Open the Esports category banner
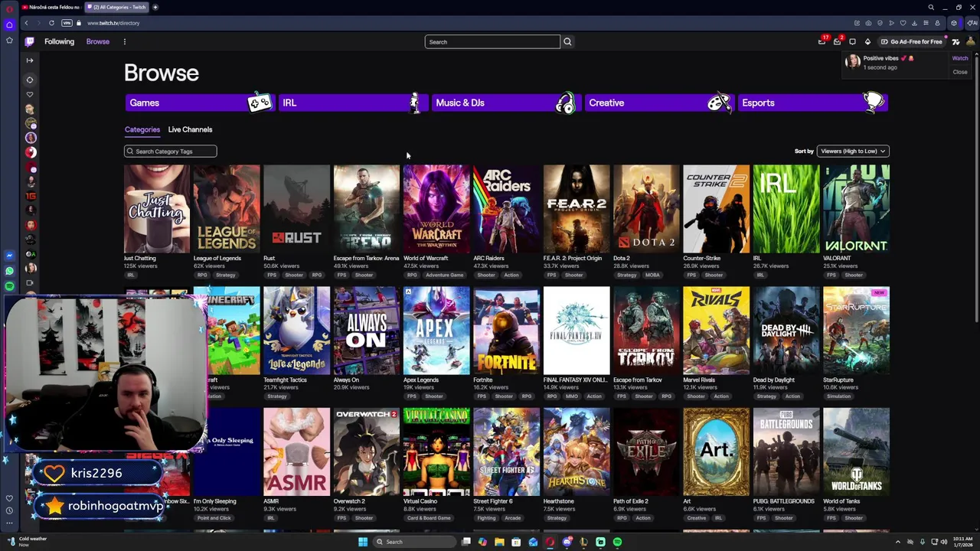This screenshot has height=551, width=980. [x=812, y=103]
